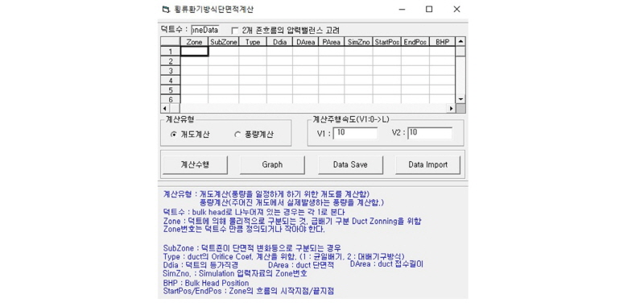Click the EndPos column header

[415, 42]
